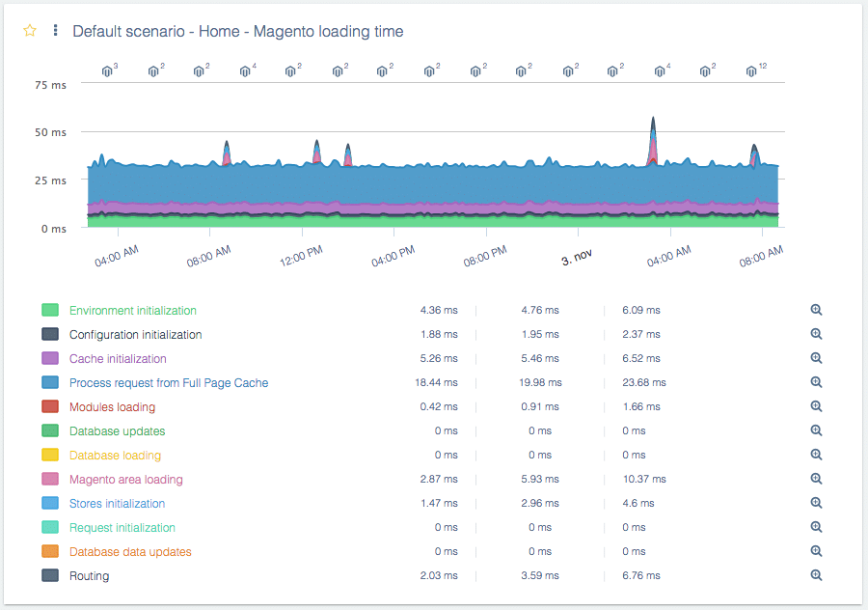Open the Database data updates legend label
Image resolution: width=868 pixels, height=610 pixels.
(130, 552)
